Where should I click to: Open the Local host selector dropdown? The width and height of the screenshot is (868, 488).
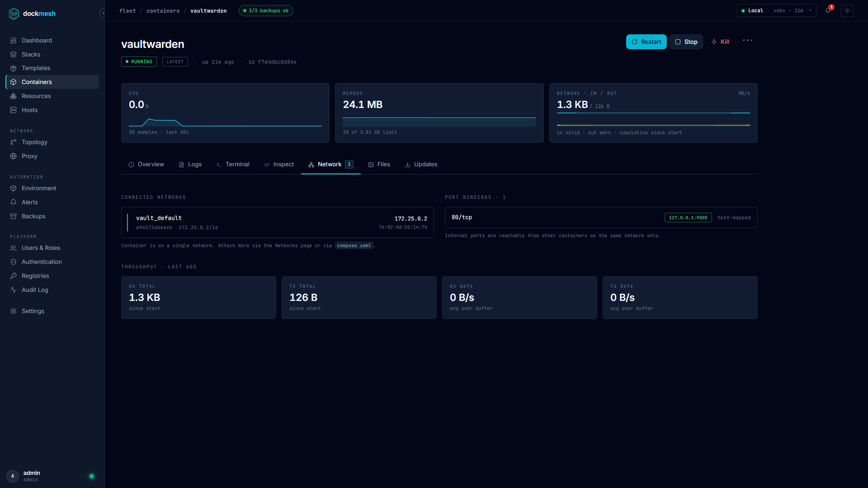pos(776,10)
